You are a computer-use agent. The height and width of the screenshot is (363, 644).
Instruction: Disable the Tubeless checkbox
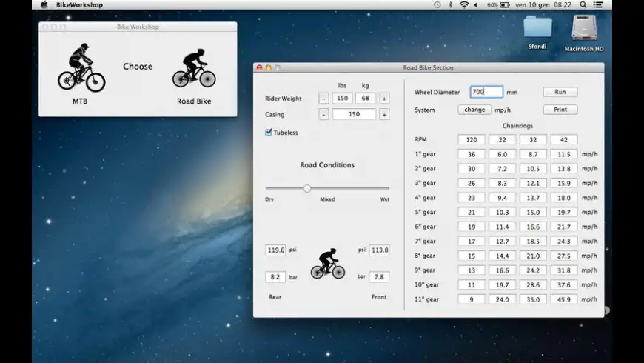(x=269, y=133)
